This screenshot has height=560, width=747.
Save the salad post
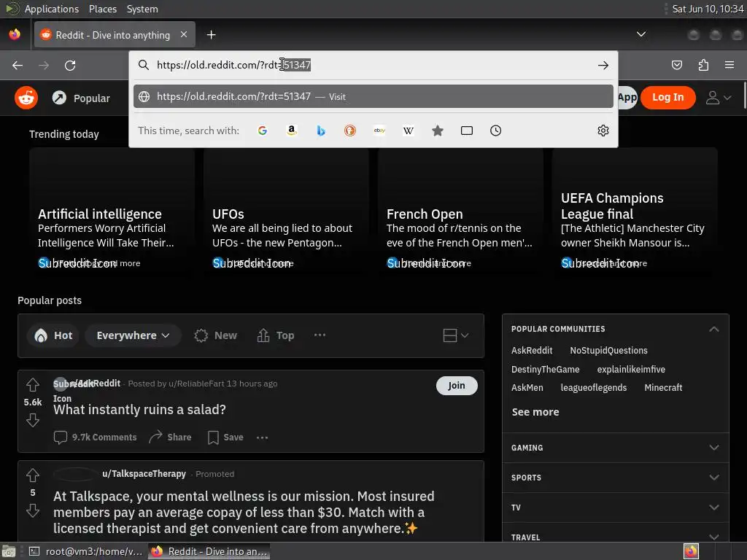coord(225,437)
